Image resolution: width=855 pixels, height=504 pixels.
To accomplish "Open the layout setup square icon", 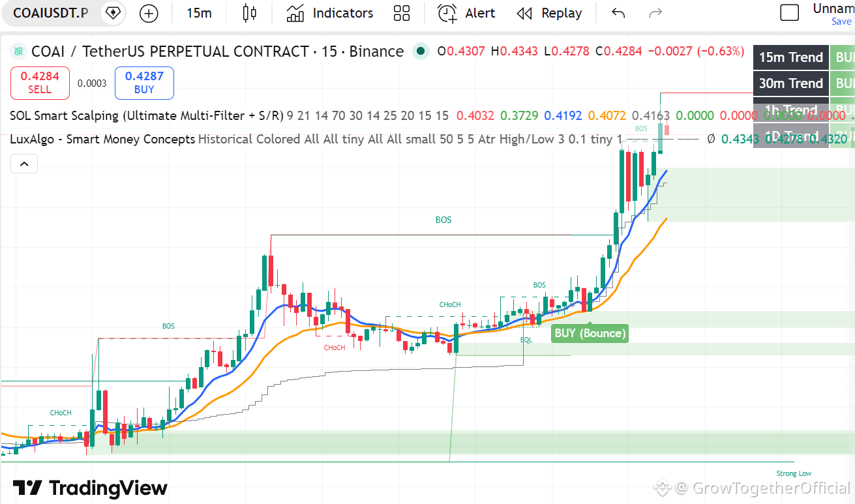I will pos(790,12).
